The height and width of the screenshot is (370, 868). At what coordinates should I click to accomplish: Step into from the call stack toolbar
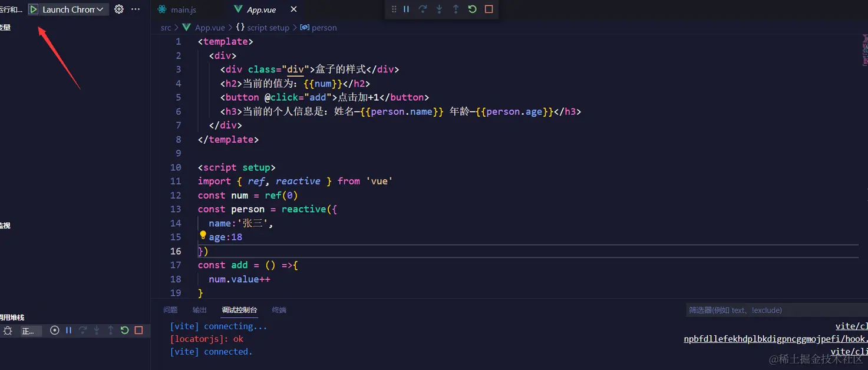tap(97, 331)
